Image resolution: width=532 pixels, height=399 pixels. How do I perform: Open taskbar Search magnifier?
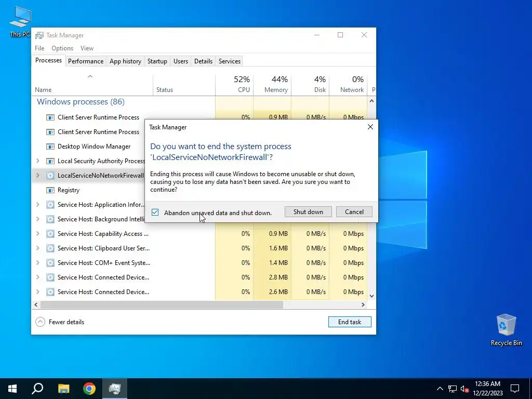(x=37, y=389)
